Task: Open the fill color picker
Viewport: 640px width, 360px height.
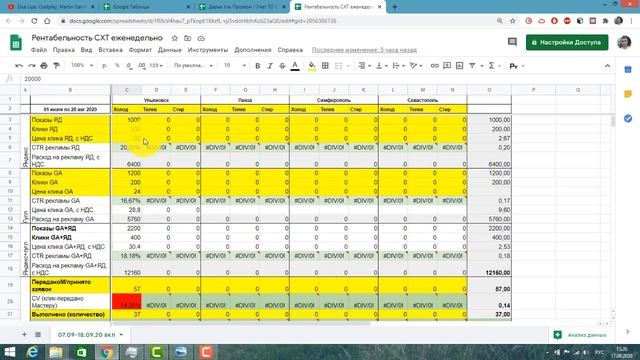Action: click(x=311, y=66)
